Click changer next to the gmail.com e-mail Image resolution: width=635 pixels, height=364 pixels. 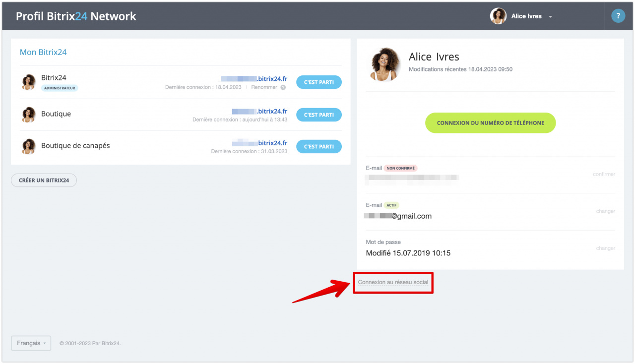[606, 211]
